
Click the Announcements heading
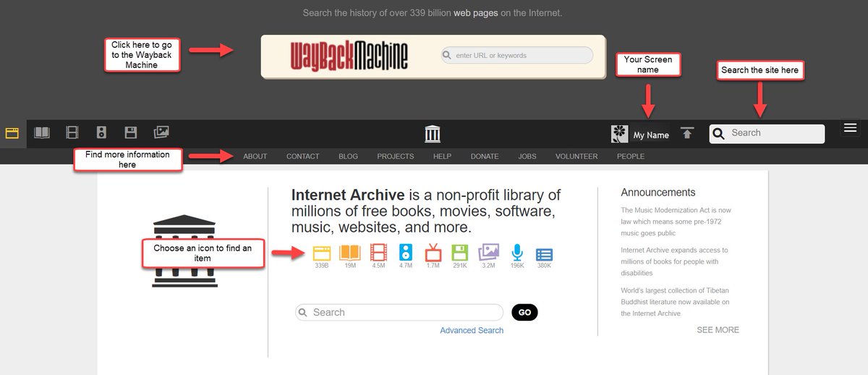pyautogui.click(x=658, y=193)
